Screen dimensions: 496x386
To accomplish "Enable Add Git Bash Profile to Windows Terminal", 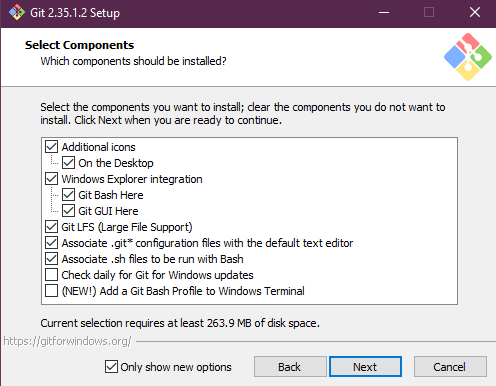I will click(51, 291).
